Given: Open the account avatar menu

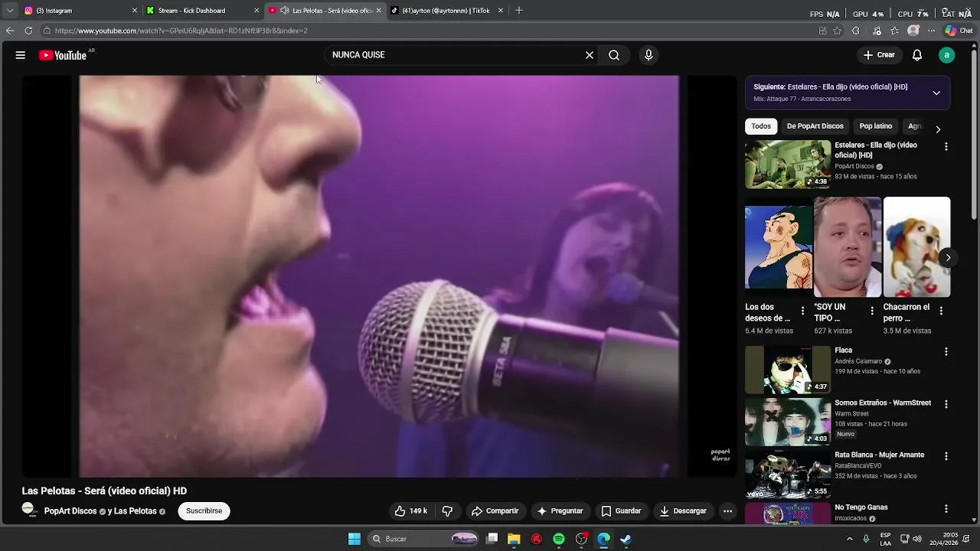Looking at the screenshot, I should 947,55.
